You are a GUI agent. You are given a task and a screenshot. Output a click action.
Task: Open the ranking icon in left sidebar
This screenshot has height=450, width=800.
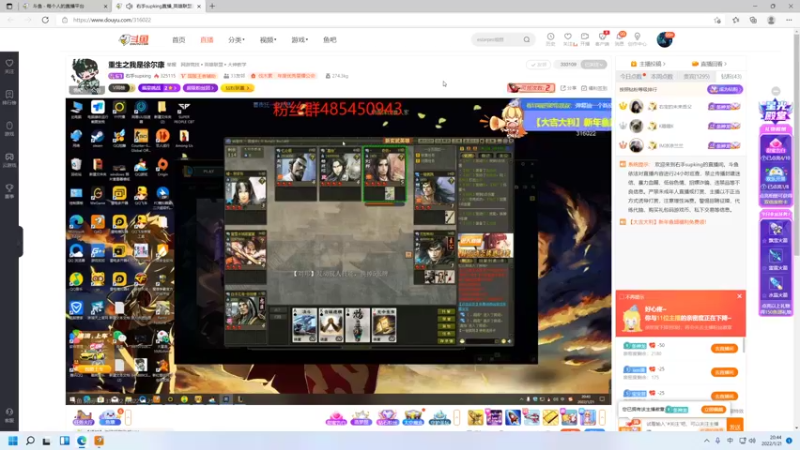click(x=9, y=95)
